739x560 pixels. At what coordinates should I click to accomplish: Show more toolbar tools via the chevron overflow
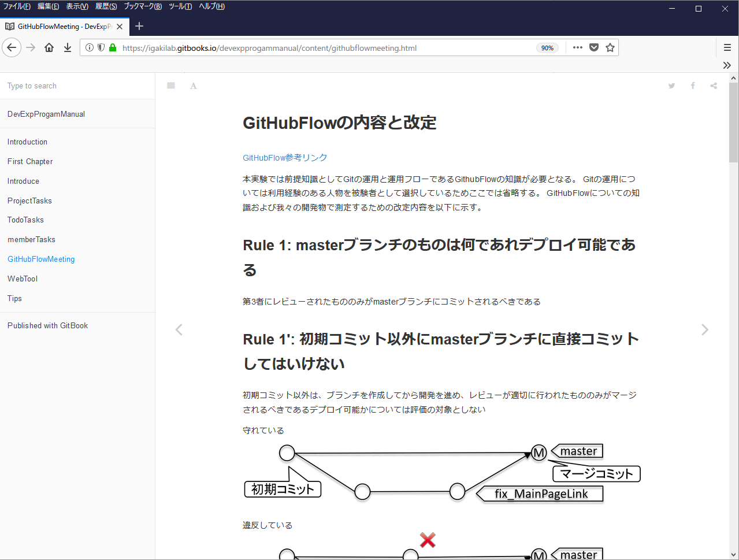pos(727,65)
